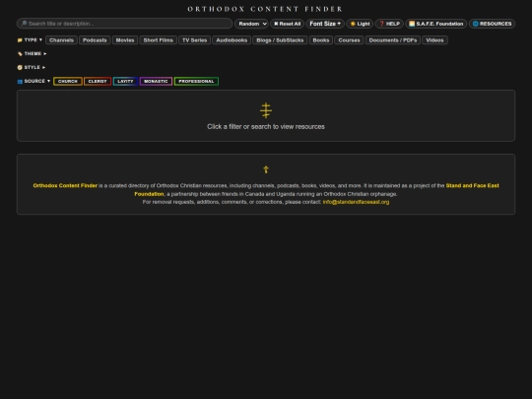532x399 pixels.
Task: Open the Random sort dropdown
Action: tap(251, 24)
